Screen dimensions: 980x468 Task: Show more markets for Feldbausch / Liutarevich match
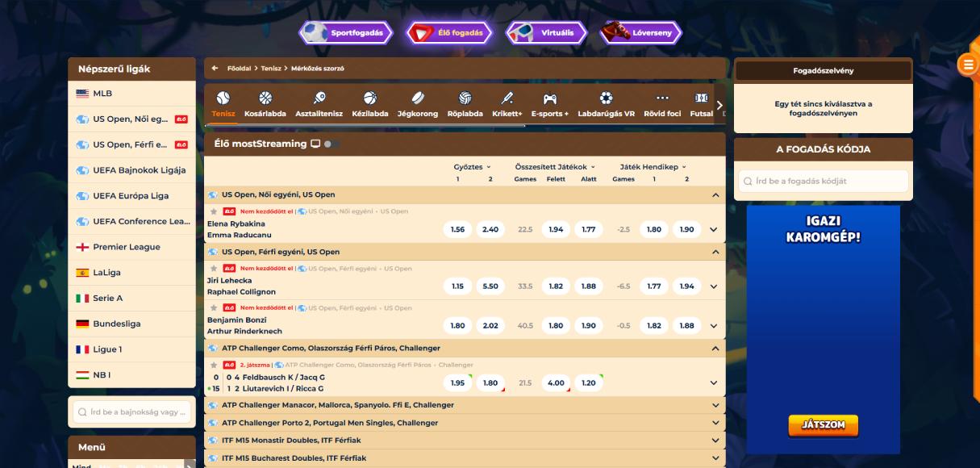[713, 382]
